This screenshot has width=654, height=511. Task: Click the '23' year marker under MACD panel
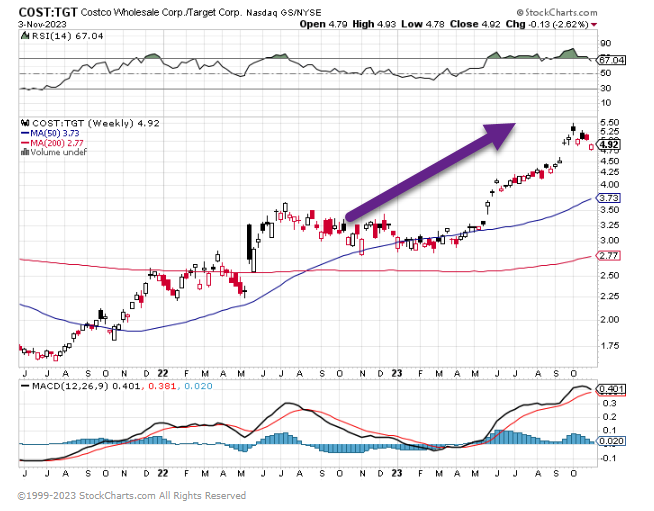[x=397, y=473]
